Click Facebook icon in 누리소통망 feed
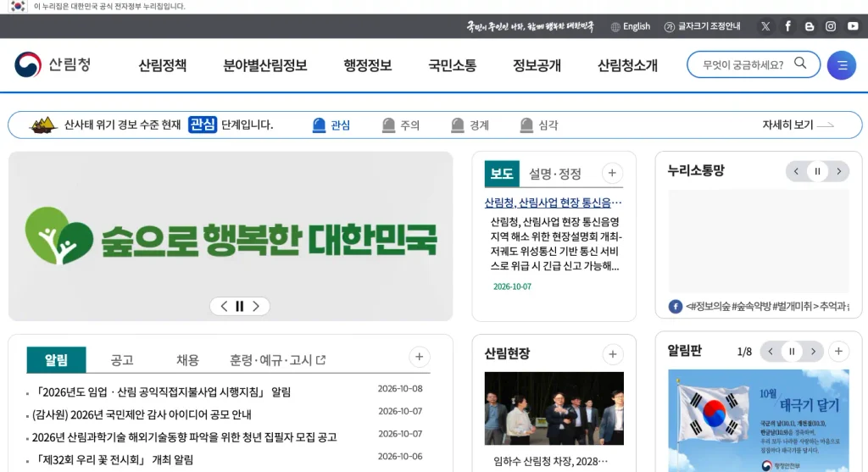Screen dimensions: 868x472 pos(676,306)
